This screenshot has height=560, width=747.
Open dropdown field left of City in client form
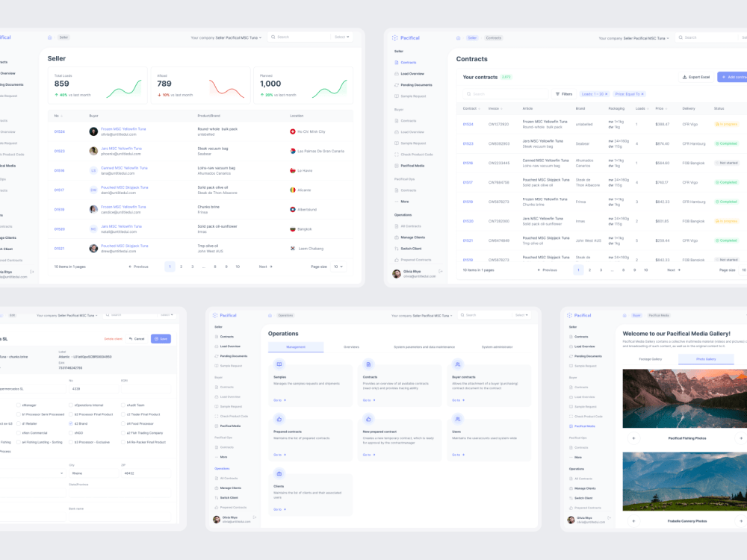[x=32, y=473]
